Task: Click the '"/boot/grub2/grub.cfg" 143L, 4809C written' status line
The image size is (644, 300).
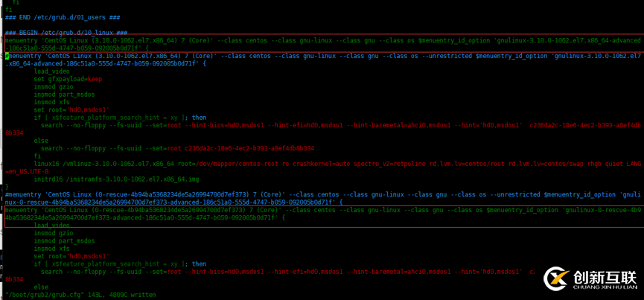Action: point(81,295)
